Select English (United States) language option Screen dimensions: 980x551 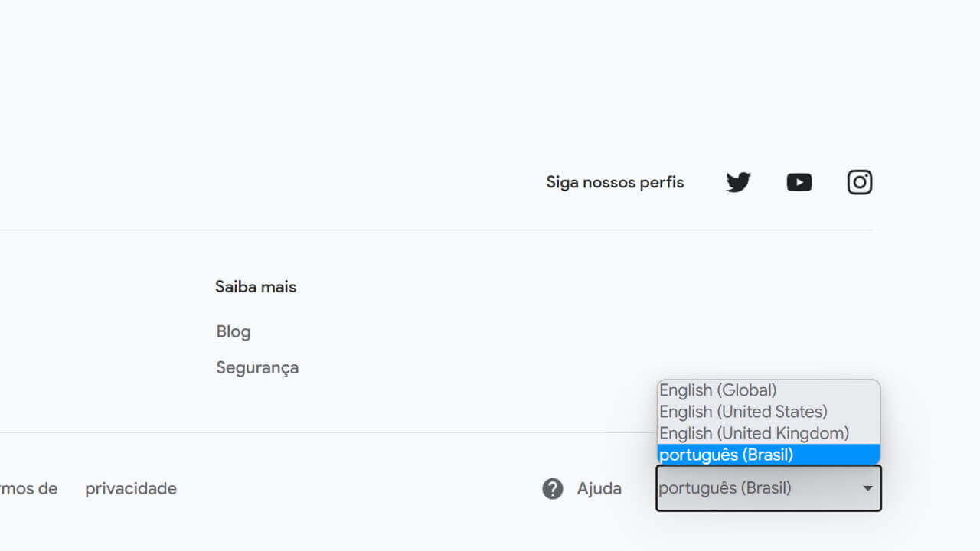click(x=743, y=412)
